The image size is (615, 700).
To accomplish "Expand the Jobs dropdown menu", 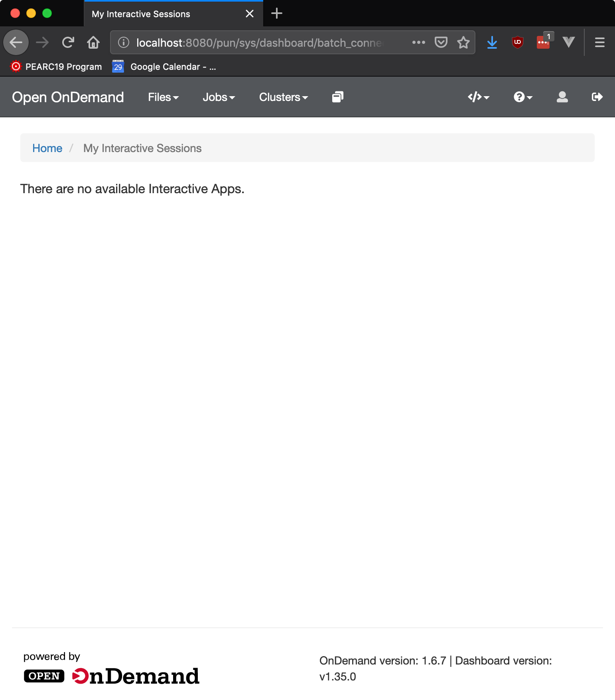I will pyautogui.click(x=219, y=97).
